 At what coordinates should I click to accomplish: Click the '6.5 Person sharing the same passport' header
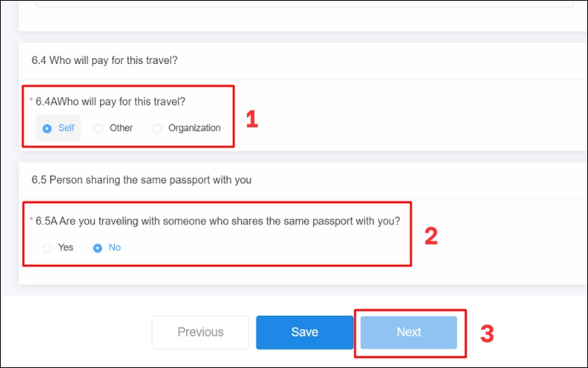[x=141, y=180]
